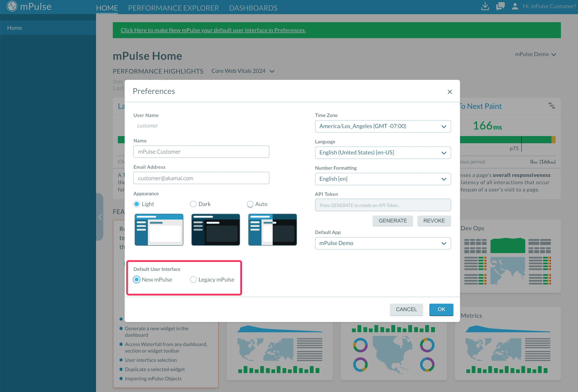Click the user account icon
This screenshot has height=392, width=578.
[x=515, y=6]
